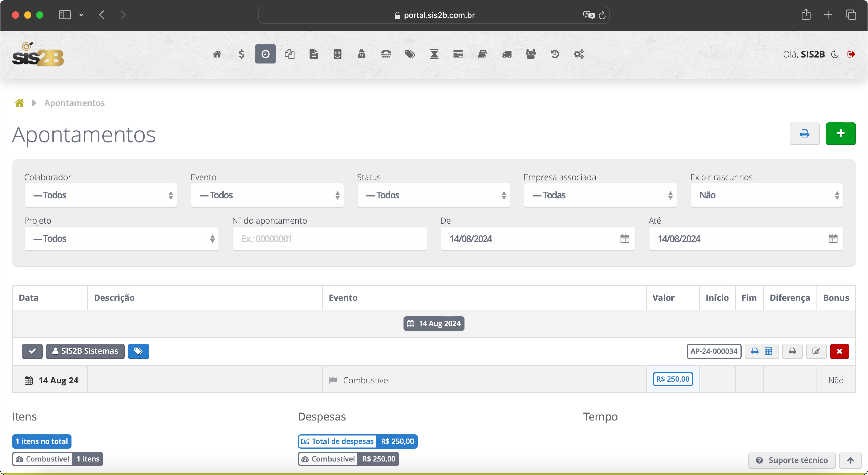This screenshot has height=475, width=868.
Task: Toggle the Safari sidebar button
Action: 64,15
